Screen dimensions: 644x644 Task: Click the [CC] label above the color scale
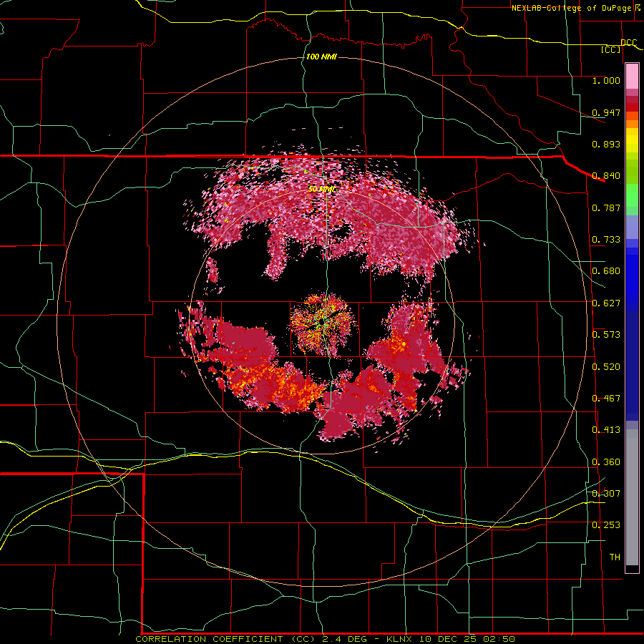click(611, 49)
